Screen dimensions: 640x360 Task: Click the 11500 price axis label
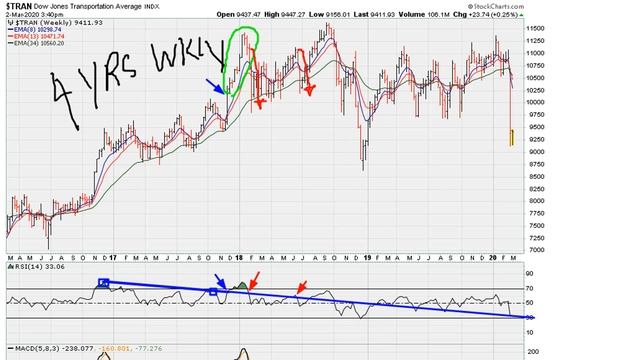click(x=535, y=29)
